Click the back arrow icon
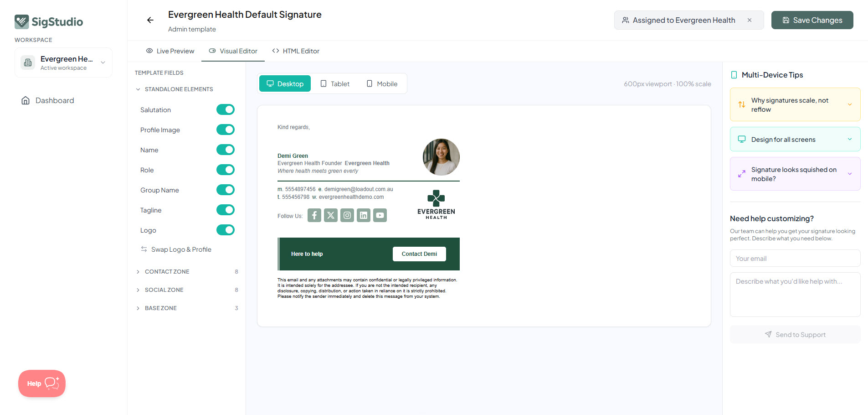This screenshot has width=868, height=415. 150,20
